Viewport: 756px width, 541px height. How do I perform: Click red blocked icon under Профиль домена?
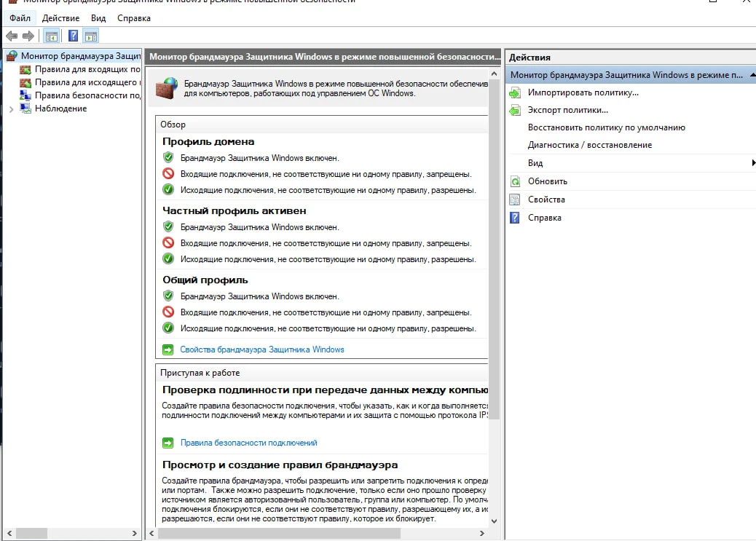[x=168, y=173]
